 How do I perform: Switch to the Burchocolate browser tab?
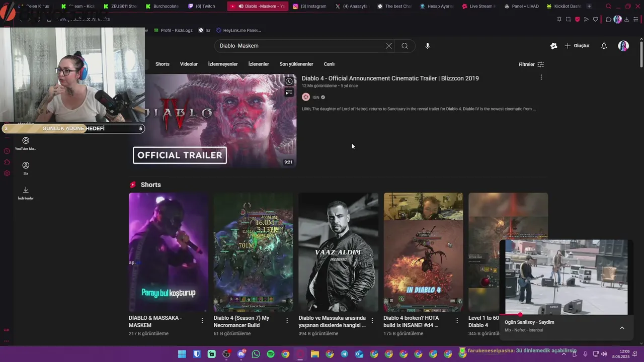click(x=162, y=6)
